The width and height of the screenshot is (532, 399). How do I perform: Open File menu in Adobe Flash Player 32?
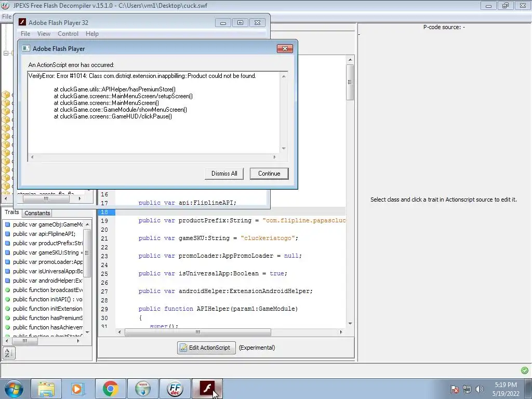coord(25,34)
